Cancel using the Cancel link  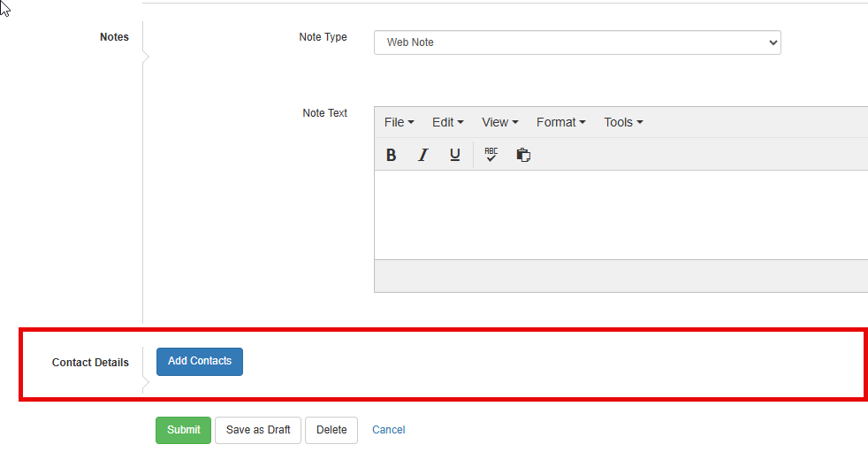tap(389, 430)
